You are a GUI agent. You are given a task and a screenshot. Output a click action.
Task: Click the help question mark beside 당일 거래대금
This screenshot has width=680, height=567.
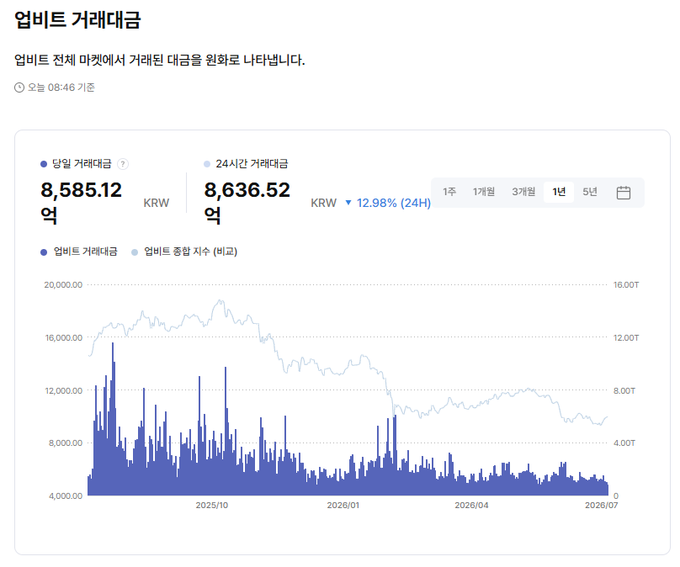123,164
